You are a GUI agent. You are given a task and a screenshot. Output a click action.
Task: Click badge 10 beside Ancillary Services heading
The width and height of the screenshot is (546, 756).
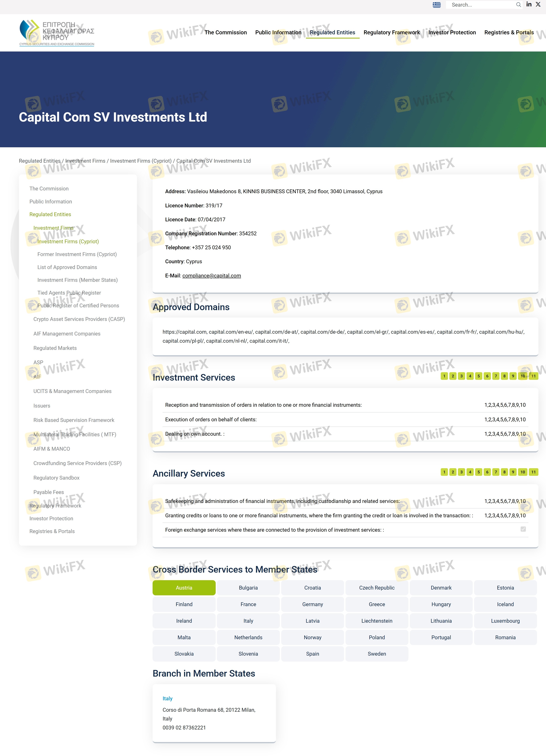(x=523, y=472)
